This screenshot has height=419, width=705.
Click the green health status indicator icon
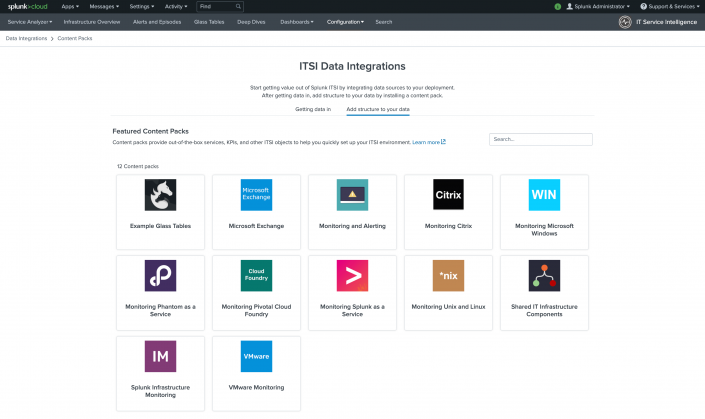(558, 7)
